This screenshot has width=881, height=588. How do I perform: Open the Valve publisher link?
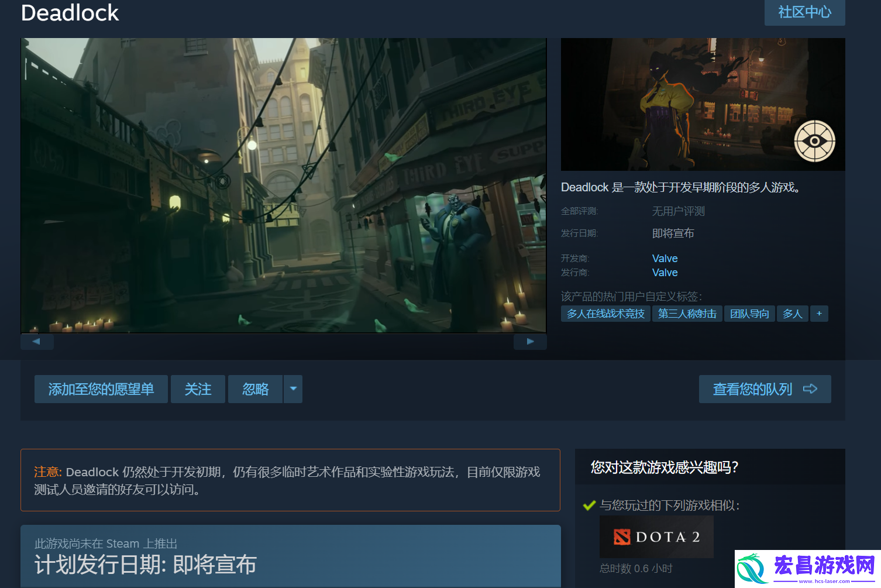[665, 273]
